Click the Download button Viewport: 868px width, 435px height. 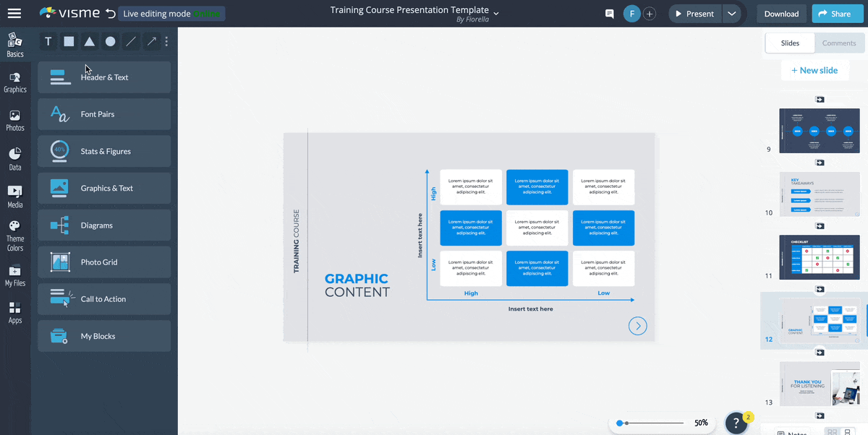click(781, 13)
